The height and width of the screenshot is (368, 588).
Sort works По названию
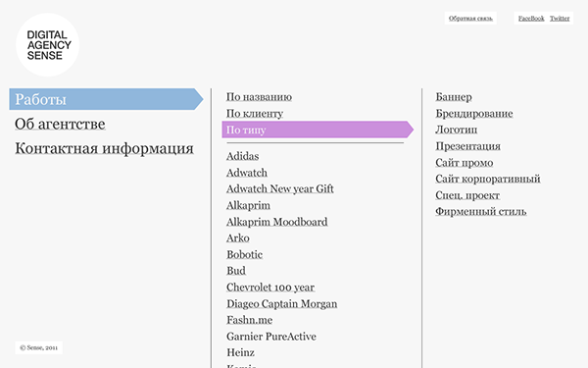pos(259,97)
